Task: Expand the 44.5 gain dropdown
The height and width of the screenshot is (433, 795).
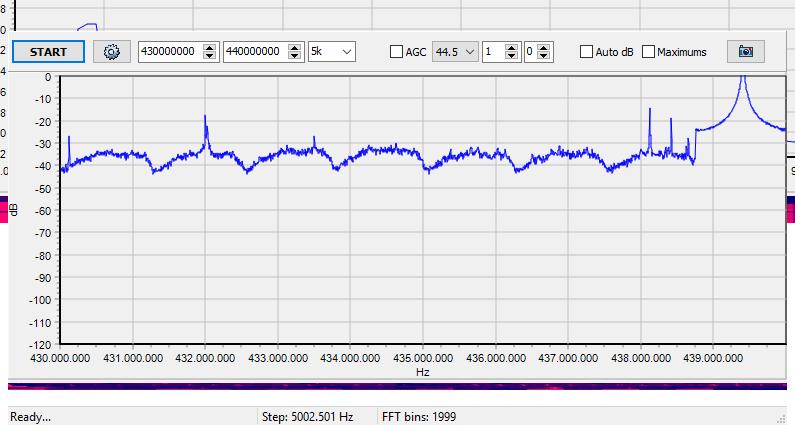Action: (454, 52)
